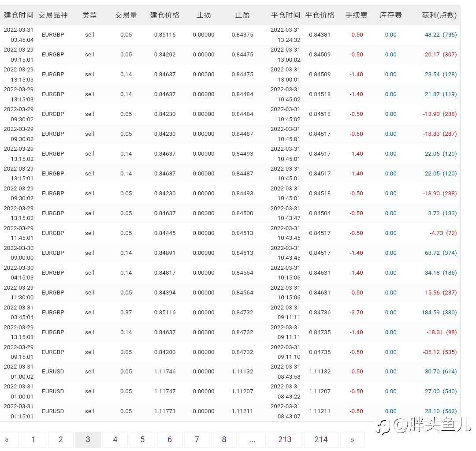Click the 止损 column header
This screenshot has height=451, width=476.
pos(204,15)
